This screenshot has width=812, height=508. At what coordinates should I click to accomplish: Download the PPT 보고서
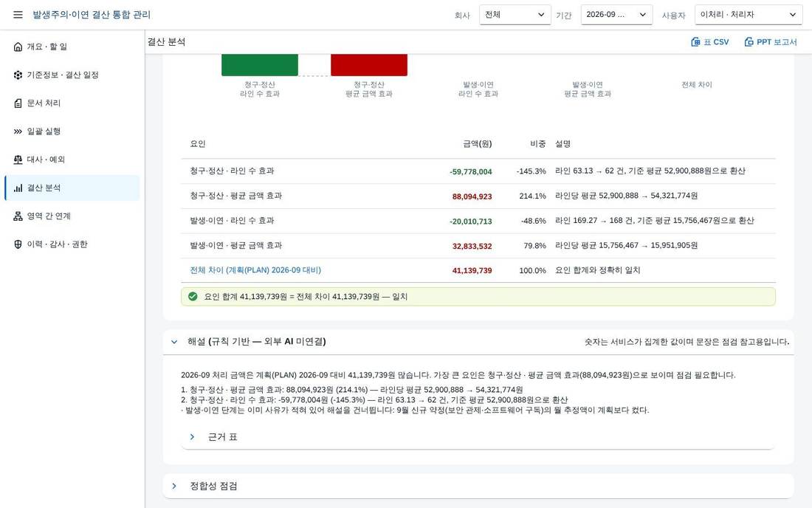pos(771,42)
